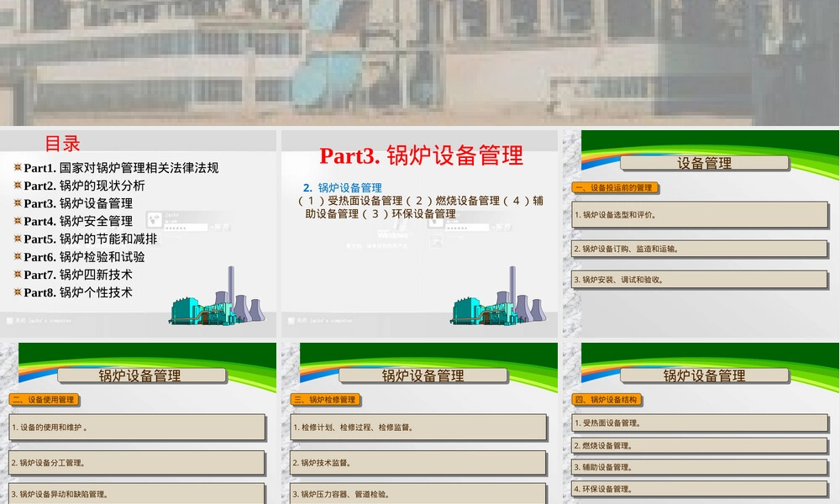Click the 锅炉设备管理 title above 设备使用管理

click(142, 376)
